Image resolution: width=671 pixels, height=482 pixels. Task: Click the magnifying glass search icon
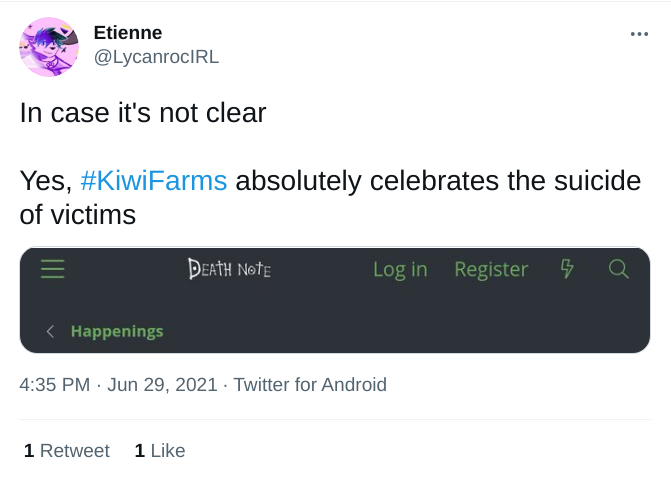618,269
